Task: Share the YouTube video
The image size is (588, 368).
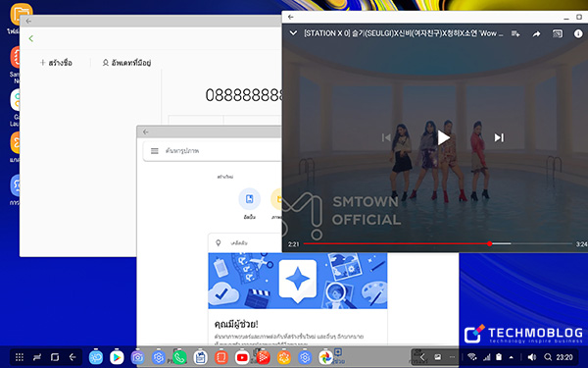Action: tap(537, 33)
